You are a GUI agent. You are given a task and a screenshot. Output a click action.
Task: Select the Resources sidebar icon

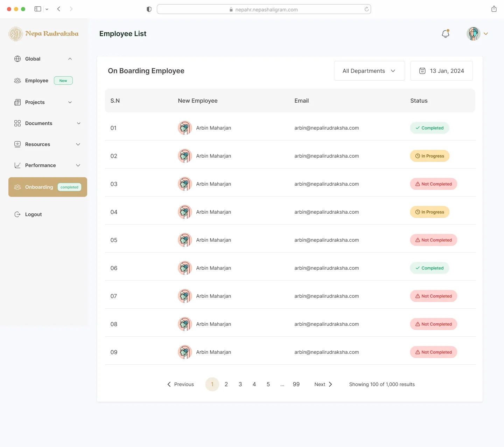17,144
